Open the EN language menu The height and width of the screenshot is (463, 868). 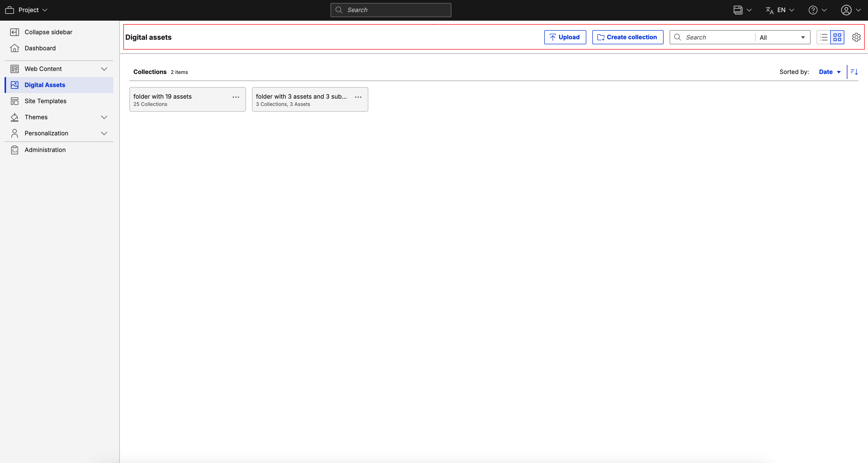point(780,10)
